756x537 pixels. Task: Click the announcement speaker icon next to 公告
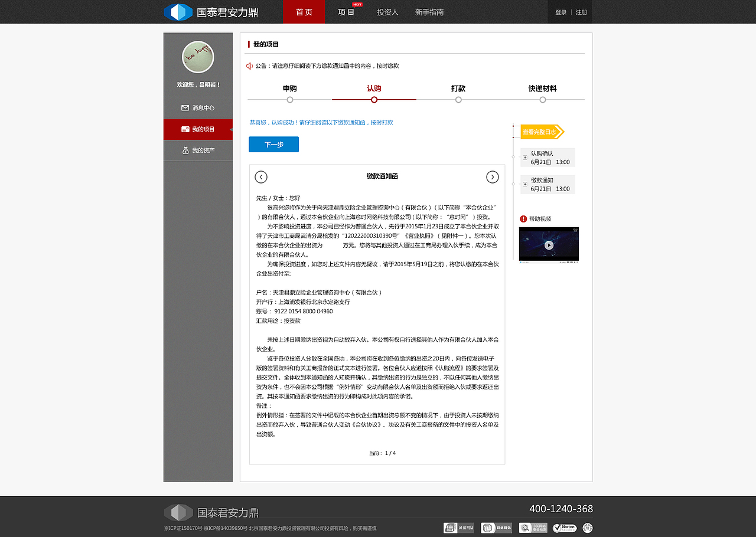(249, 66)
